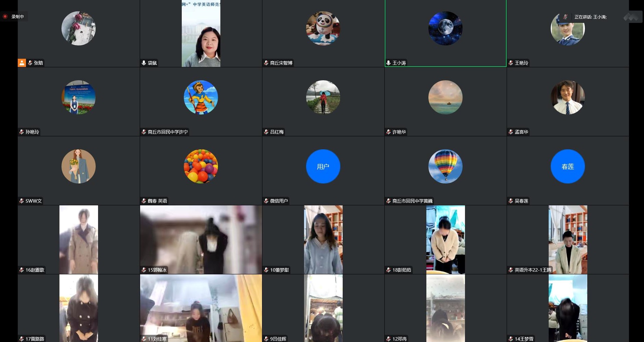
Task: Click the 商丘市回民中学许宁 name label
Action: [168, 132]
